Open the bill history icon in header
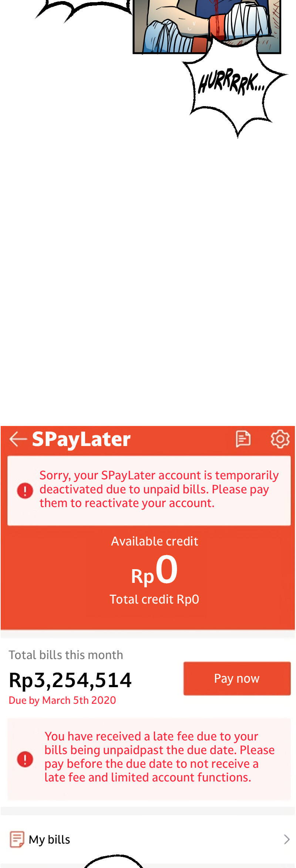Image resolution: width=296 pixels, height=868 pixels. [x=243, y=439]
